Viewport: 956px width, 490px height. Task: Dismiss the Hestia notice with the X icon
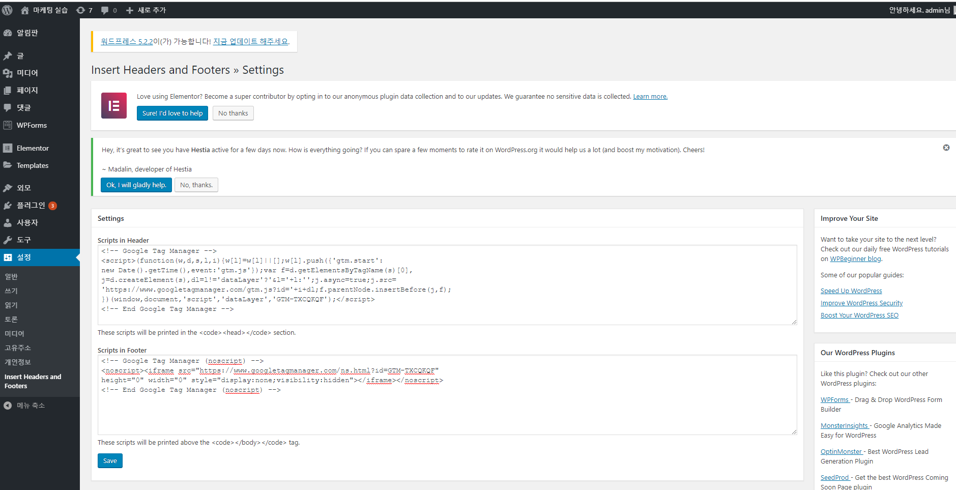pos(946,147)
